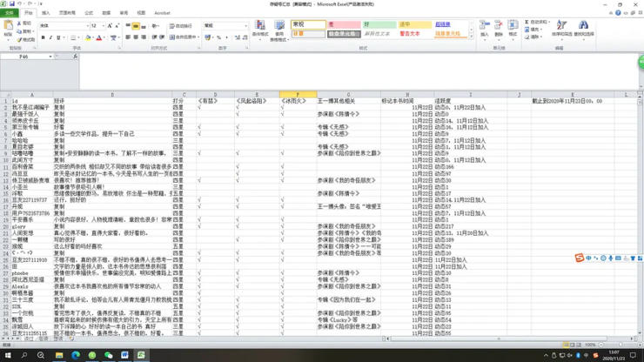
Task: Open Excel Help with the blue question mark
Action: pos(618,13)
